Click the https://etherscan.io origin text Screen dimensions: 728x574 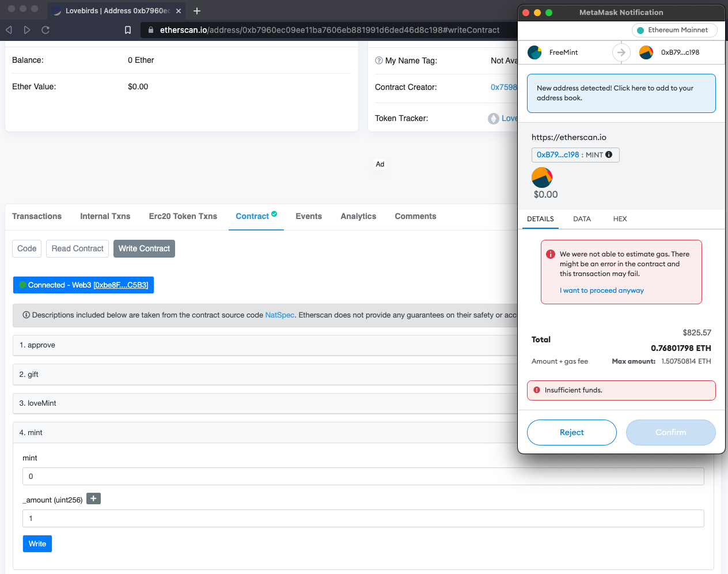569,137
